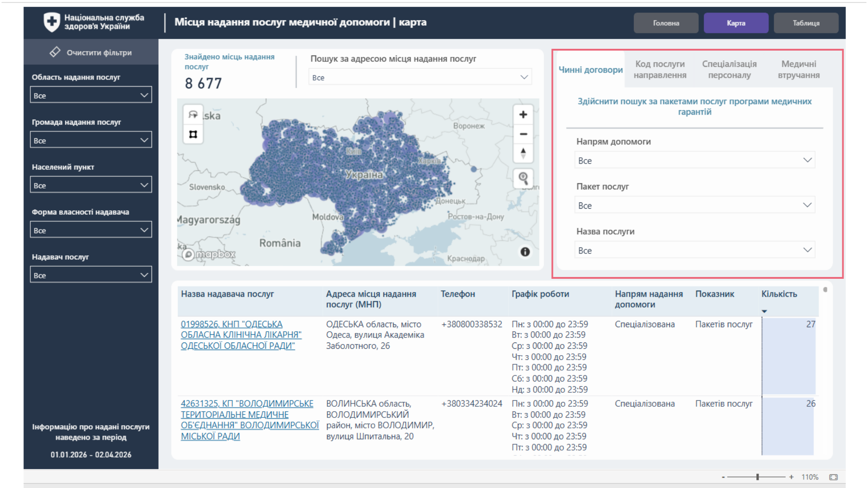
Task: Click phone number +380334234024
Action: pos(472,404)
